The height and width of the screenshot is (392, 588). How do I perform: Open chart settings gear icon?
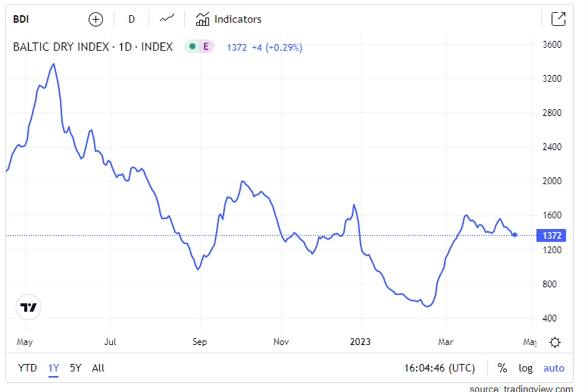(555, 342)
